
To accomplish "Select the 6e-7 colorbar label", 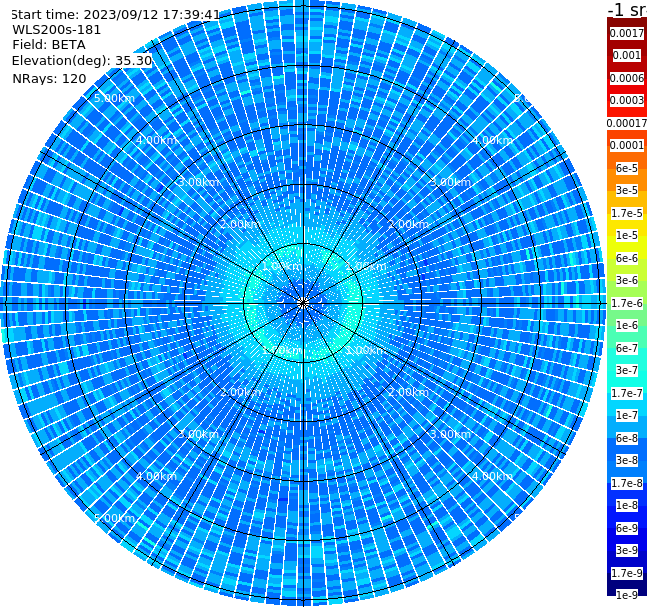I will point(627,348).
